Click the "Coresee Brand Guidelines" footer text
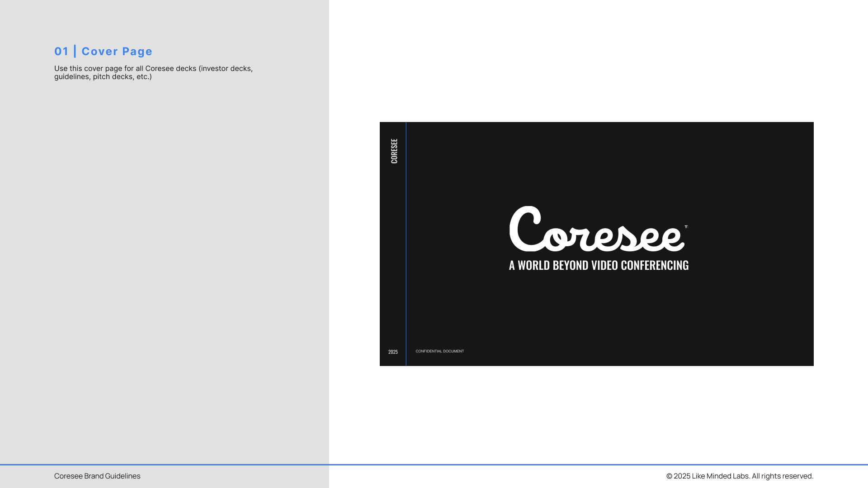 point(97,476)
